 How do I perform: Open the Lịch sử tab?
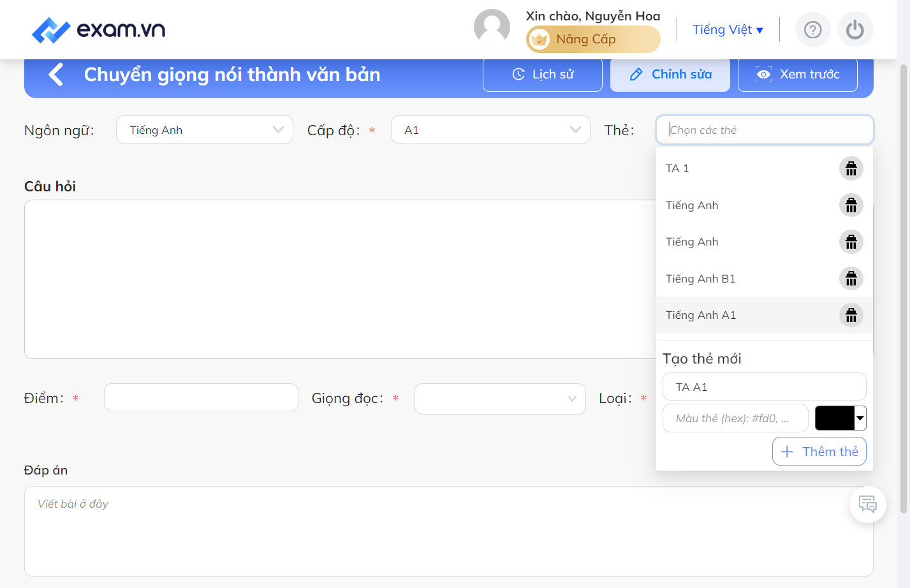click(543, 75)
